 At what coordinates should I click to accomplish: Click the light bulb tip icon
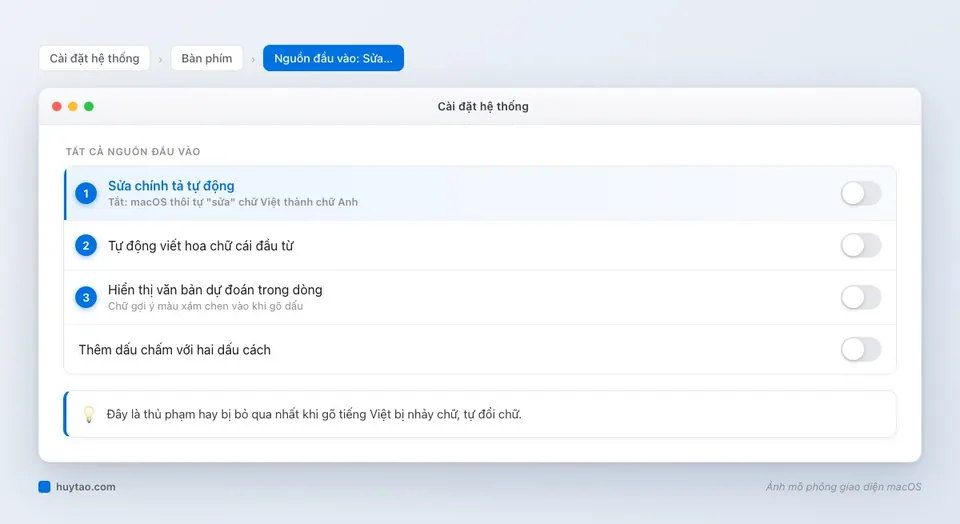tap(89, 414)
